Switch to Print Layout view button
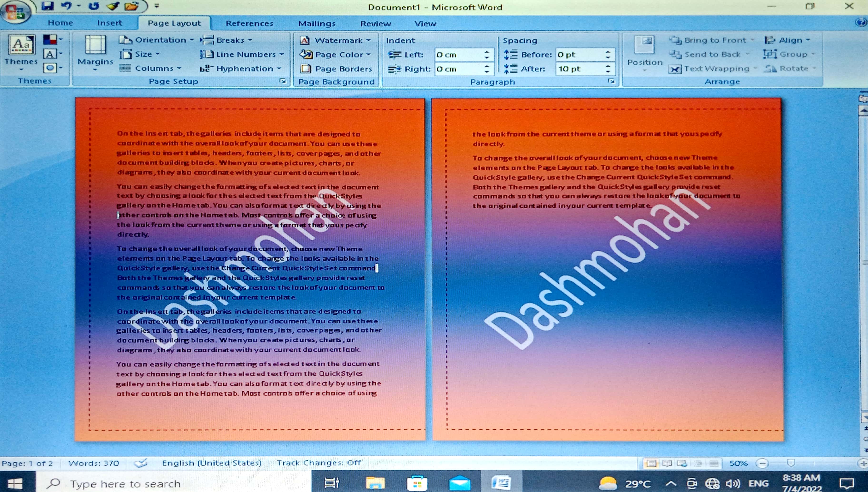 click(x=651, y=463)
